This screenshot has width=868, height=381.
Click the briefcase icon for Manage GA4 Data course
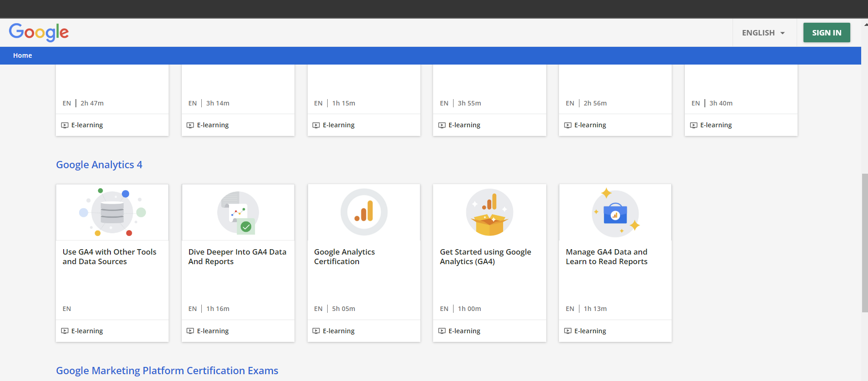point(615,213)
